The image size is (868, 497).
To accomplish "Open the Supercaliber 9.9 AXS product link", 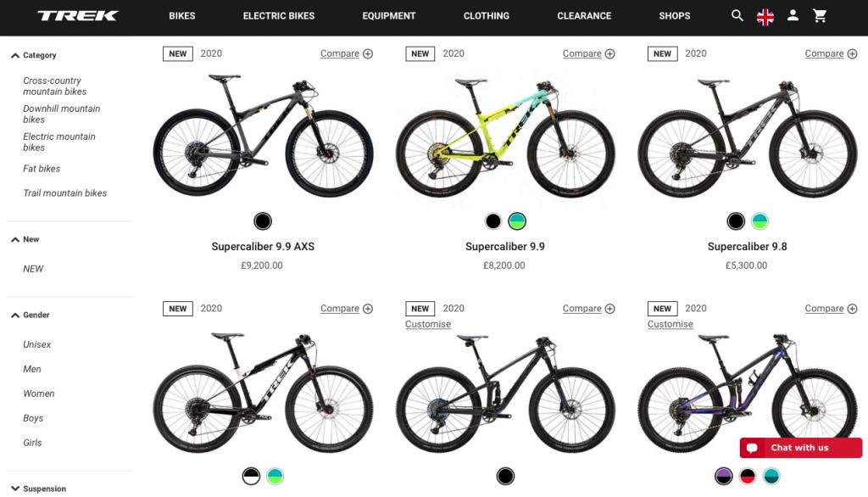I will tap(263, 247).
